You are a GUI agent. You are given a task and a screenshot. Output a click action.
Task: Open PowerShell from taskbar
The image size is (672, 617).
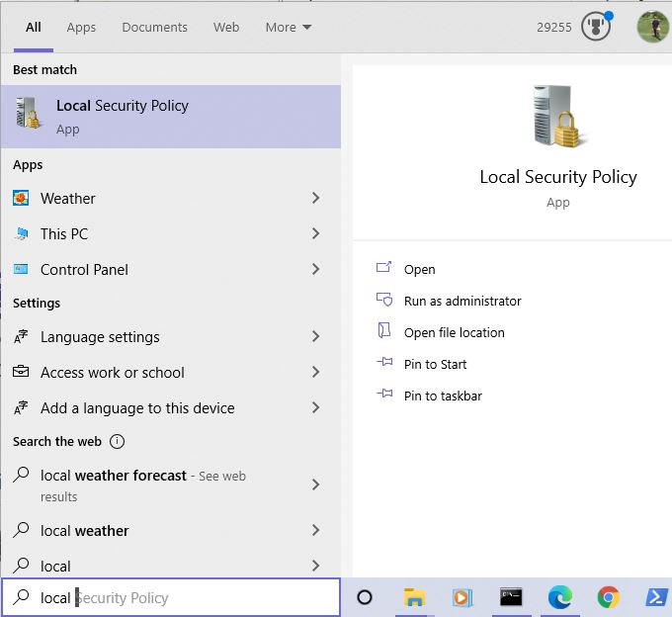656,597
